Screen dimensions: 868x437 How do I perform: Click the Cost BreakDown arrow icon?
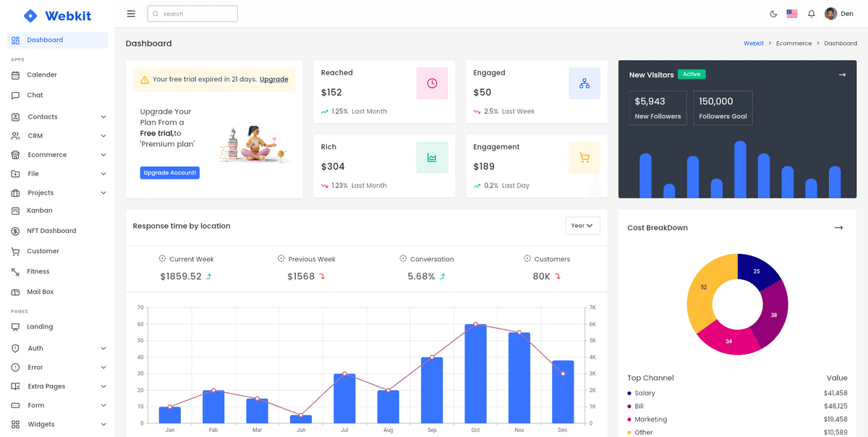pyautogui.click(x=838, y=227)
